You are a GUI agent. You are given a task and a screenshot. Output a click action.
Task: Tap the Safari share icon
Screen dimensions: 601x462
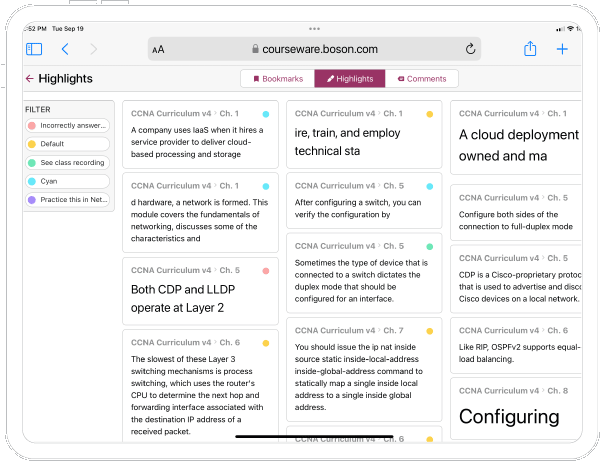530,49
